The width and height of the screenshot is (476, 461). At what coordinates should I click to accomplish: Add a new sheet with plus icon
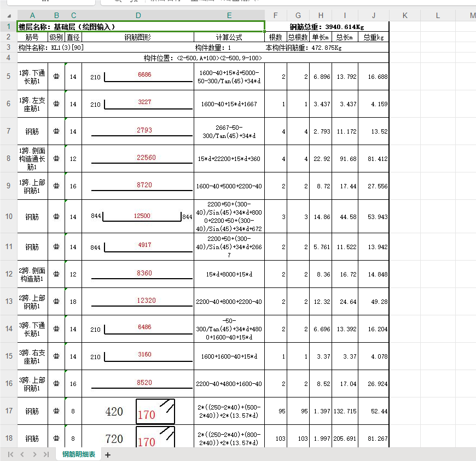coord(108,454)
